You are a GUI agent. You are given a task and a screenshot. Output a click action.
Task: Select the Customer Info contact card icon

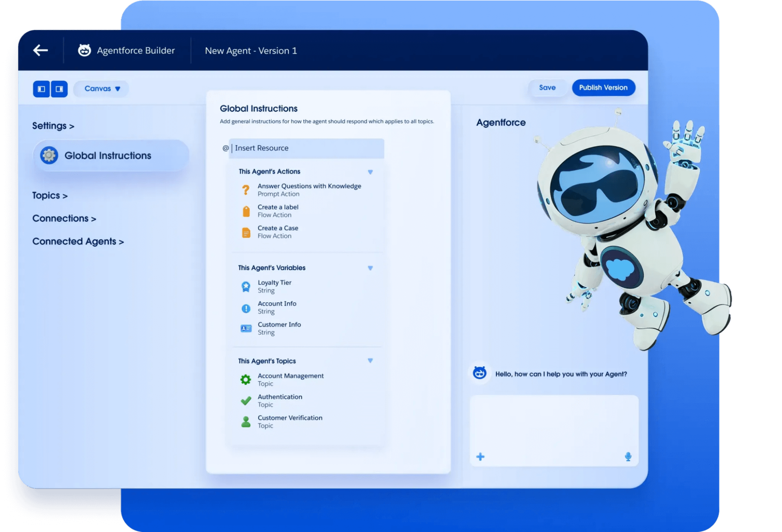point(246,328)
